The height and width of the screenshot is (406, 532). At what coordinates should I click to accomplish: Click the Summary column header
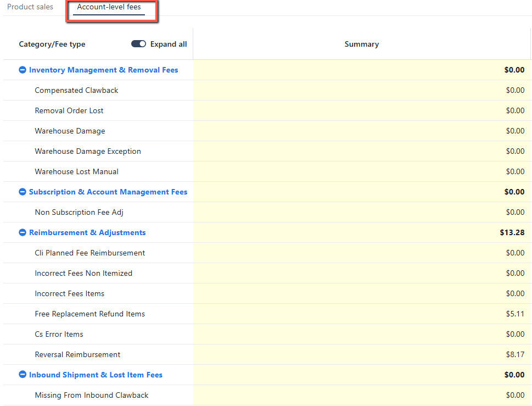coord(362,44)
